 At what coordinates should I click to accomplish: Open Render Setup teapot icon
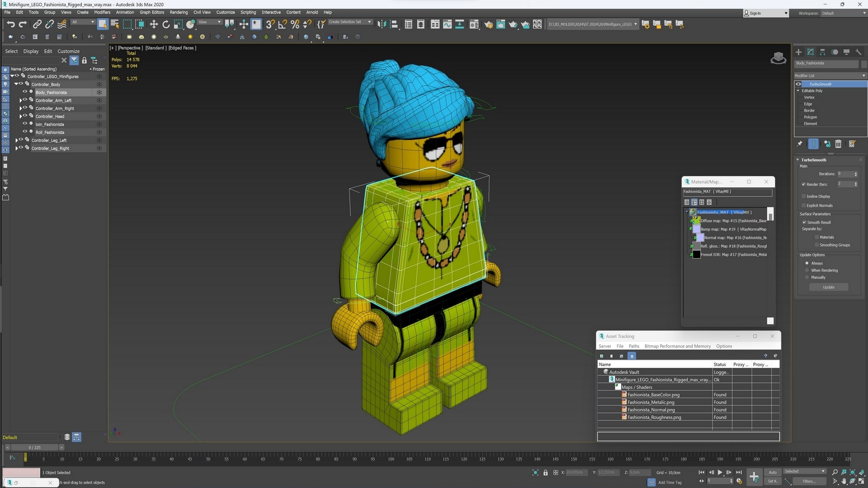pos(489,24)
